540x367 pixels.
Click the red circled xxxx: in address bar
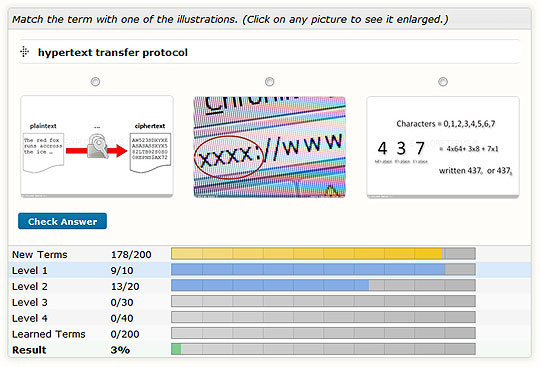coord(229,158)
